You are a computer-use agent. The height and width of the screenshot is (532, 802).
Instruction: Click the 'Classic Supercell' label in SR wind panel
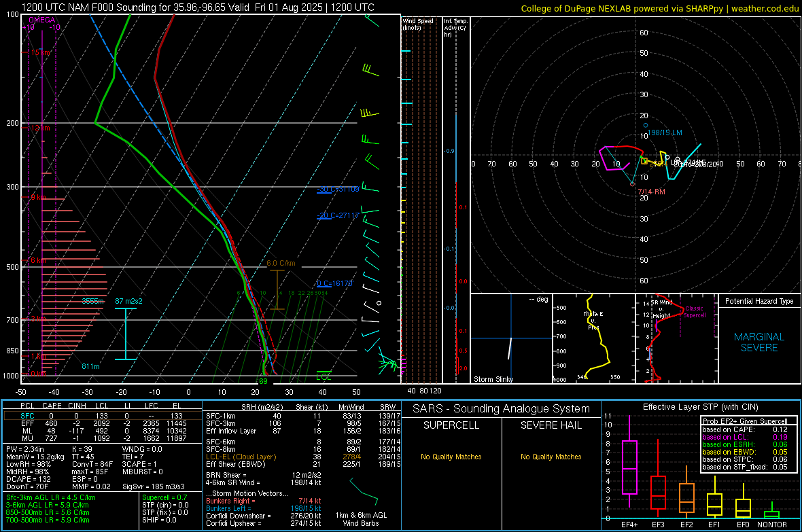(x=695, y=312)
